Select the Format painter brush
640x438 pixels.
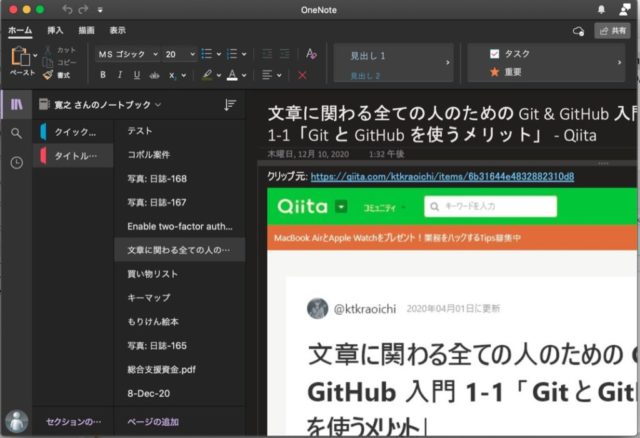pyautogui.click(x=48, y=75)
